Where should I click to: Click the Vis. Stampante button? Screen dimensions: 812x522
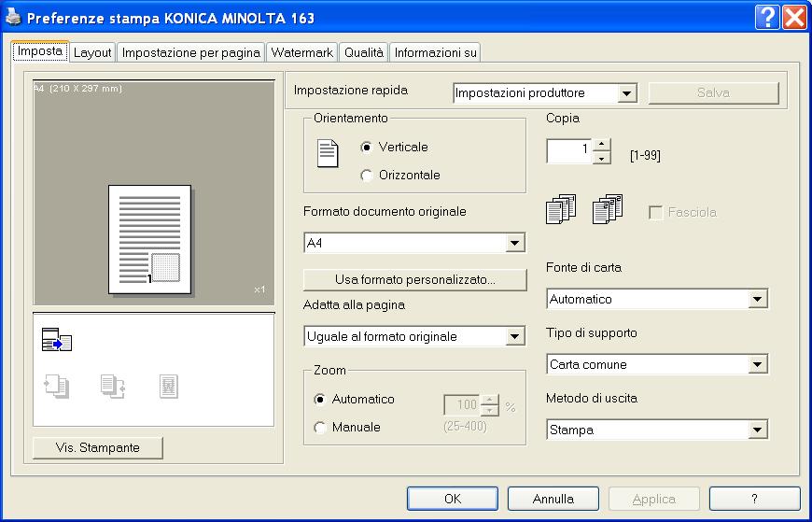pos(97,448)
